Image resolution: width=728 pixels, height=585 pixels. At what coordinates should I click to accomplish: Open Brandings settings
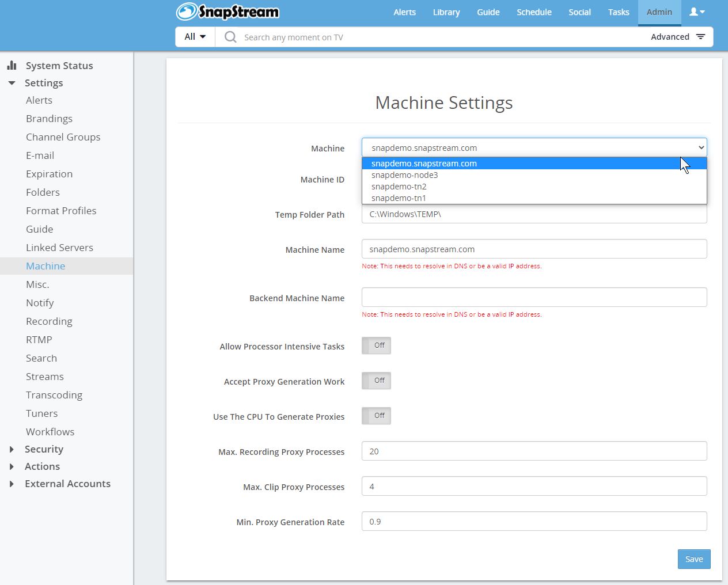click(49, 119)
